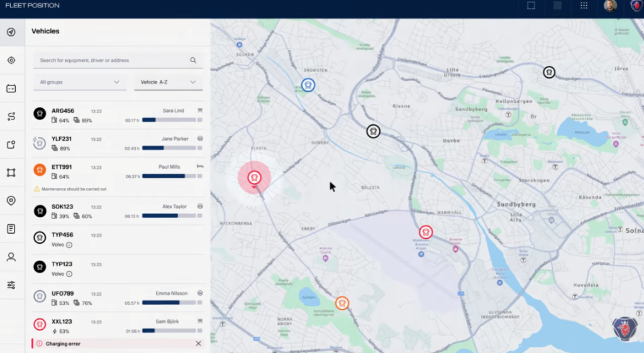
Task: Click the info icon next to Volvo for TYP456
Action: coord(69,245)
